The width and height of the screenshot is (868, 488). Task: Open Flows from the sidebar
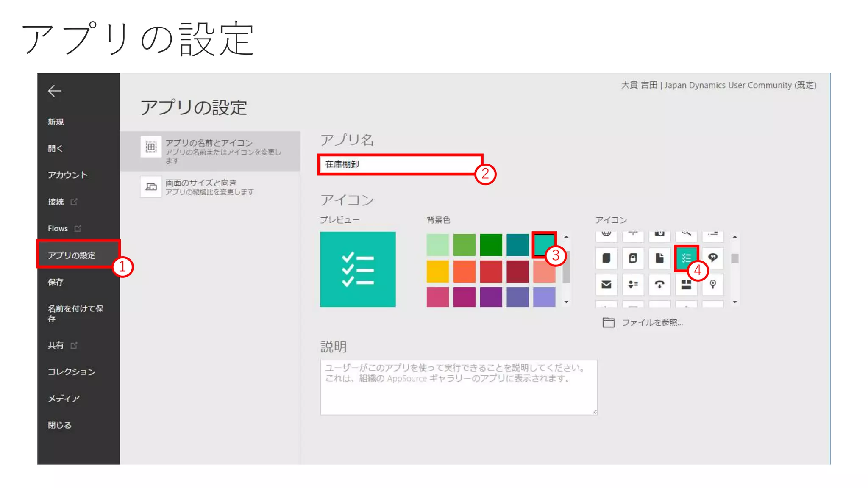pos(58,228)
